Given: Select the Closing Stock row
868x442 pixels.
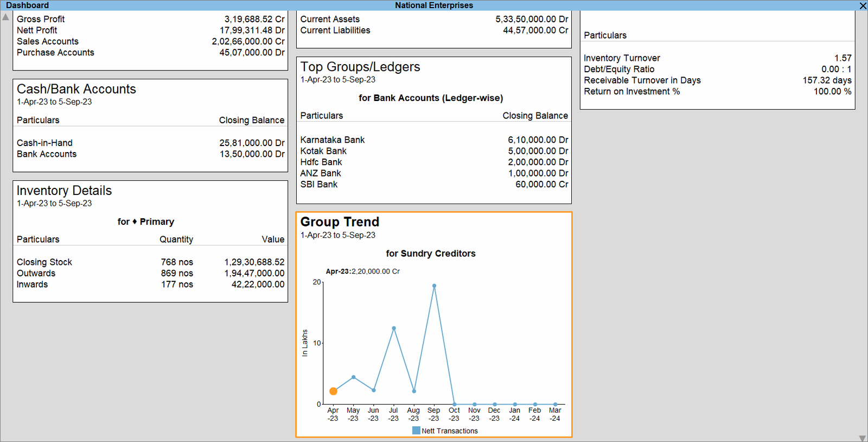Looking at the screenshot, I should pyautogui.click(x=150, y=262).
